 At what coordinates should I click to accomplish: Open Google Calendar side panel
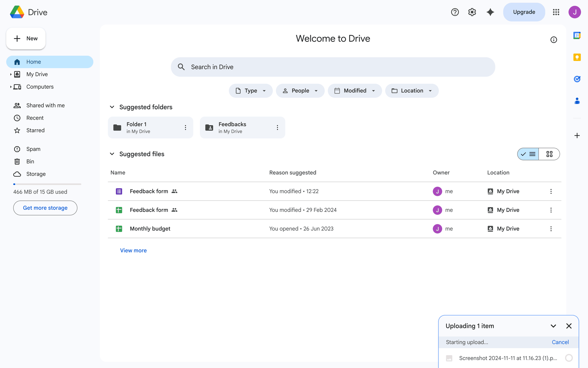click(x=577, y=36)
